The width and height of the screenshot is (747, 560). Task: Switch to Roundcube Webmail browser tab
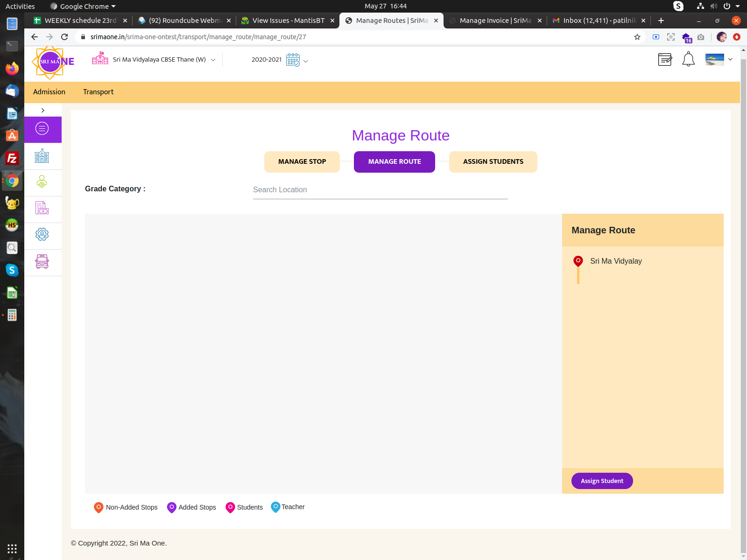pos(184,21)
